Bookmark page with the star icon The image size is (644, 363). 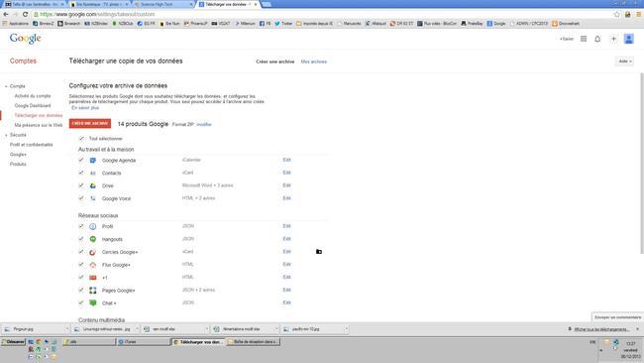(617, 14)
